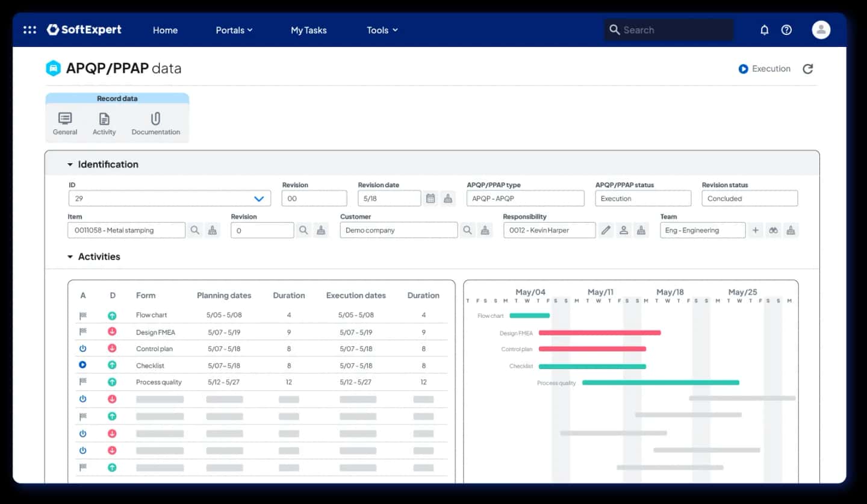Collapse the Identification section

70,164
